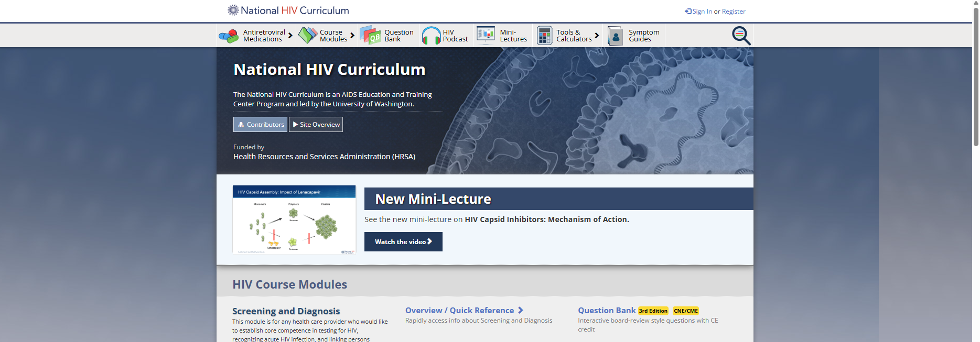The height and width of the screenshot is (342, 980).
Task: Open the Contributors button
Action: [x=260, y=124]
